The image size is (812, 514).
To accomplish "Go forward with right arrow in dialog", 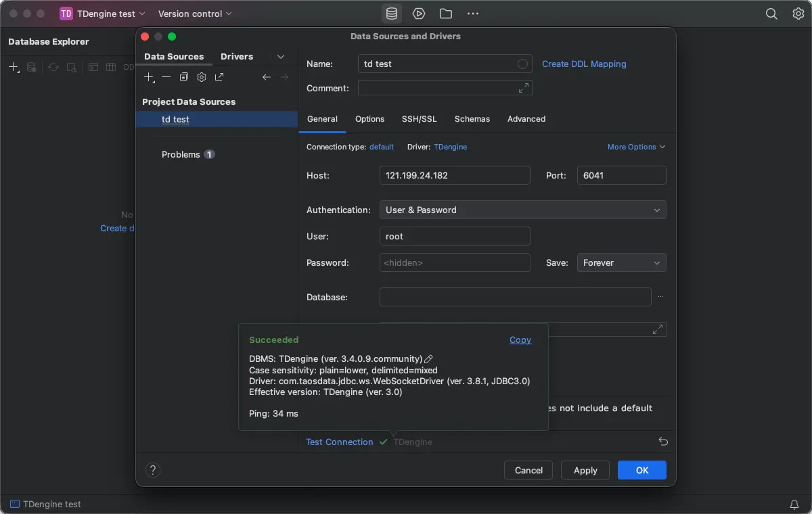I will 284,77.
